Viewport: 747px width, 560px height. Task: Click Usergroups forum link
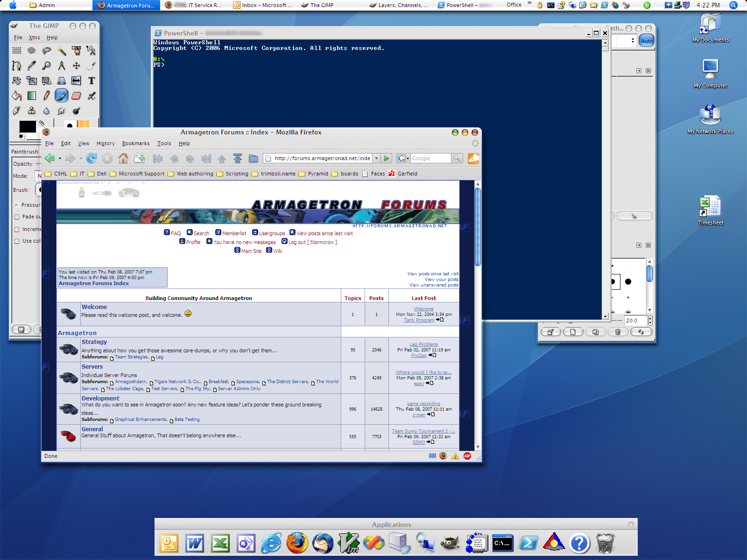(272, 233)
